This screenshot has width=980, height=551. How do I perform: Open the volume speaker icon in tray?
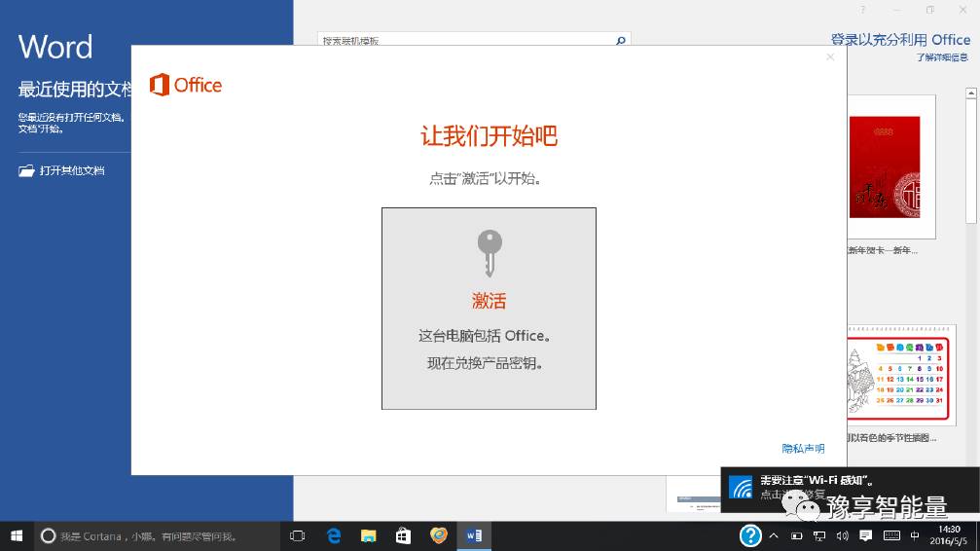[x=843, y=536]
